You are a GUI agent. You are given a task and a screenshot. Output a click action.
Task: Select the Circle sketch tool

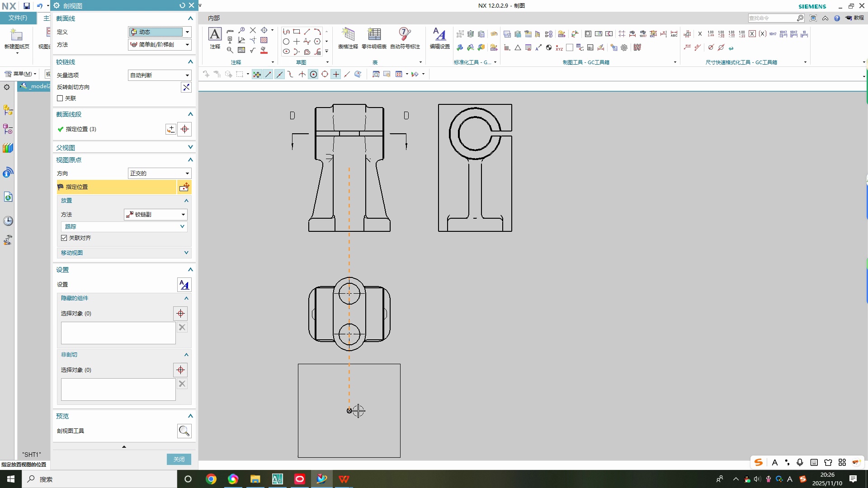pos(286,42)
